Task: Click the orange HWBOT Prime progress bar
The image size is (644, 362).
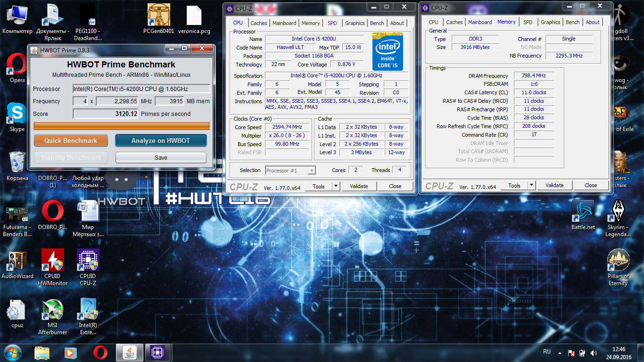Action: [x=121, y=126]
